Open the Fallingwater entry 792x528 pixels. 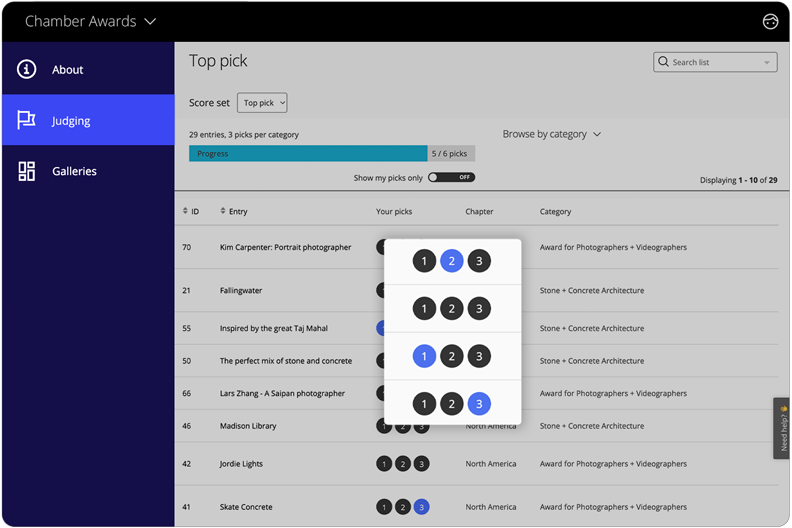click(241, 291)
